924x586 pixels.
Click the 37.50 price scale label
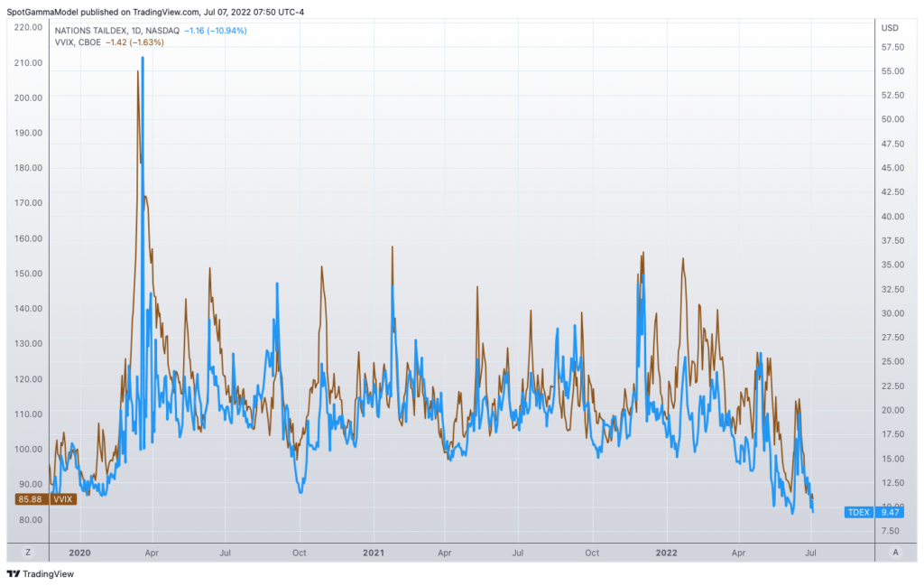pyautogui.click(x=892, y=240)
